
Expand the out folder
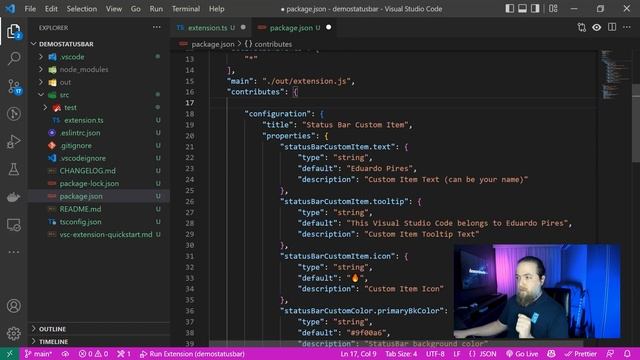[41, 82]
